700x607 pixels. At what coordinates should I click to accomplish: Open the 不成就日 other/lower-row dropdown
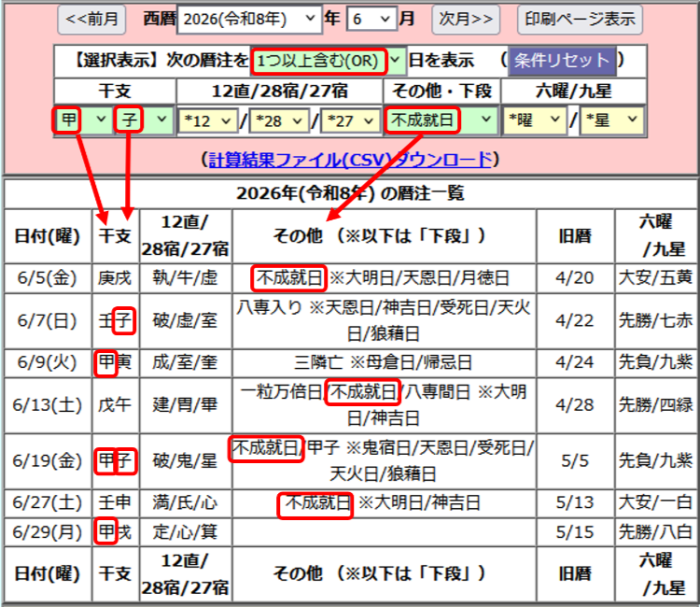pyautogui.click(x=441, y=120)
